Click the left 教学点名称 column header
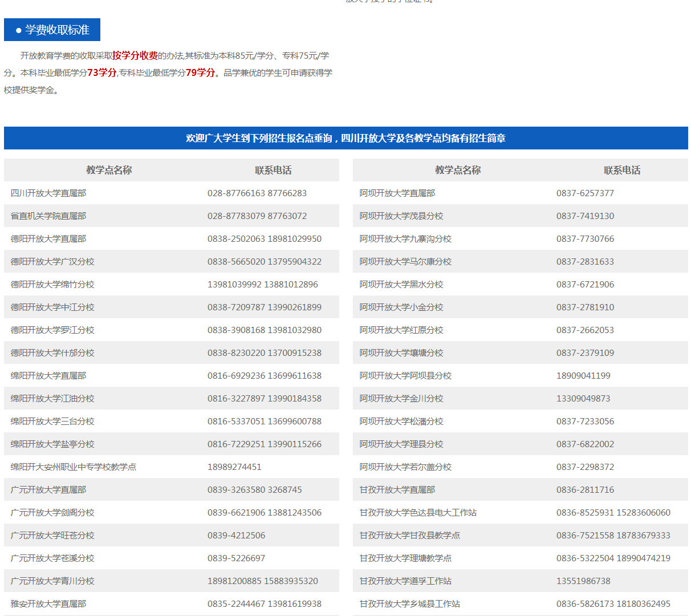Image resolution: width=691 pixels, height=616 pixels. 108,170
